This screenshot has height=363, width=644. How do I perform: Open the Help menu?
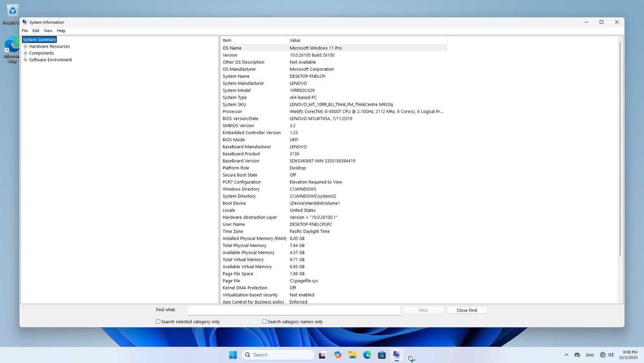pyautogui.click(x=61, y=31)
